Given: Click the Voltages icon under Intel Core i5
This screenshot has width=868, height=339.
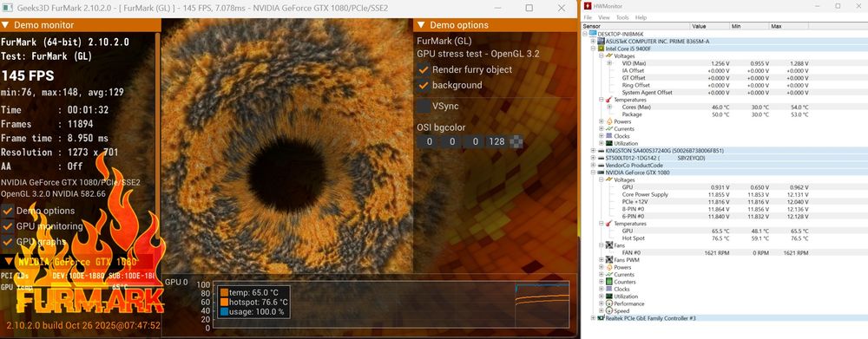Looking at the screenshot, I should (609, 55).
